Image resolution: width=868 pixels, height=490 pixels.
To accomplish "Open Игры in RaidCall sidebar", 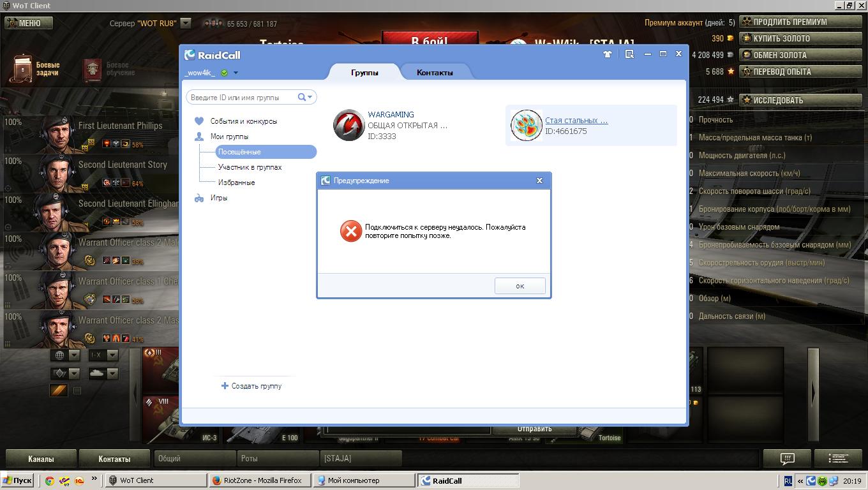I will pos(219,198).
